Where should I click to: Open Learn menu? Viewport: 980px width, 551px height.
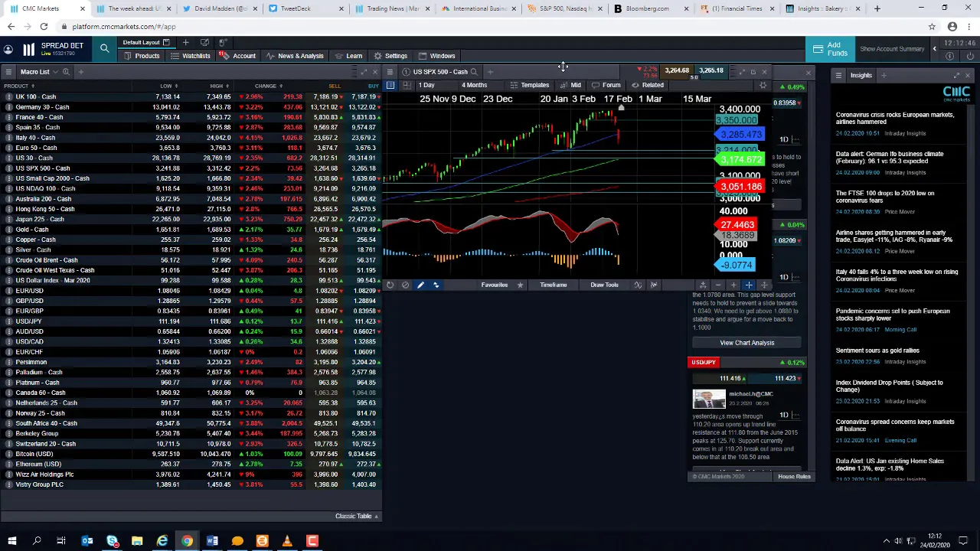point(348,56)
